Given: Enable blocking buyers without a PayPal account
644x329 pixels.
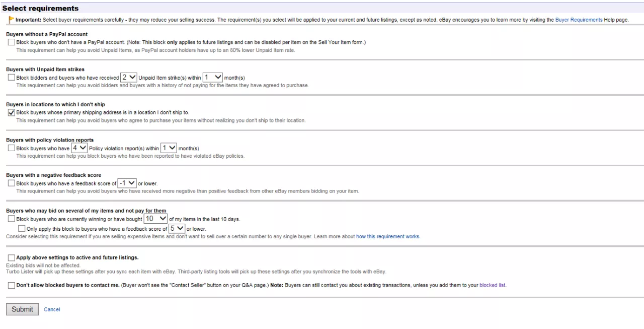Looking at the screenshot, I should [x=12, y=42].
